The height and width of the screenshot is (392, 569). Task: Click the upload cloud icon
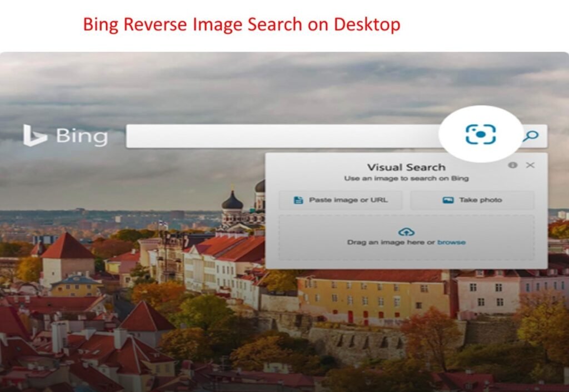pos(405,233)
